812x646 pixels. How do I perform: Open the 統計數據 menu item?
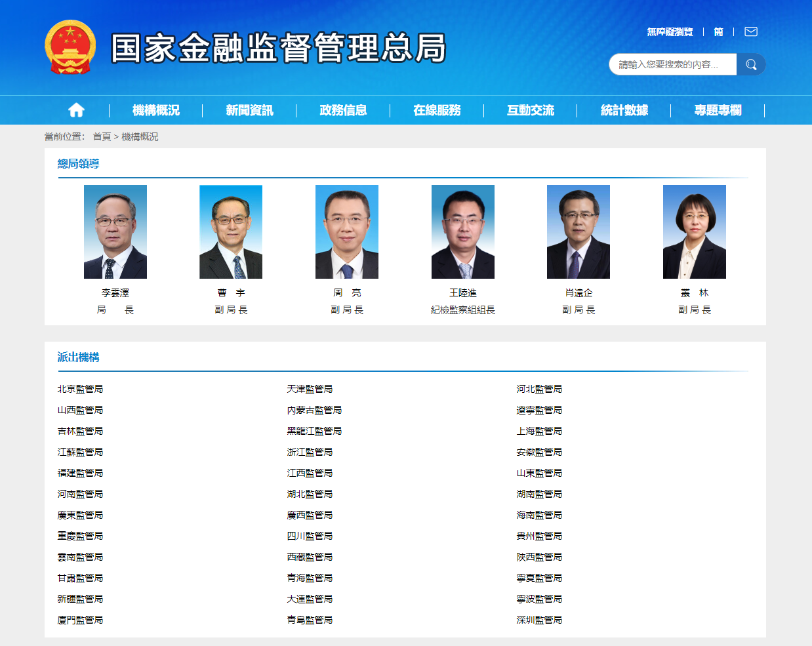[624, 110]
